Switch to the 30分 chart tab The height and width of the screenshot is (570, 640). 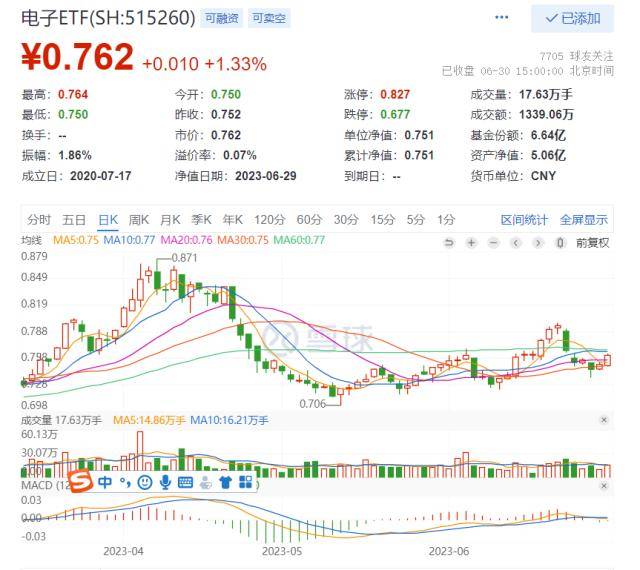(x=346, y=220)
